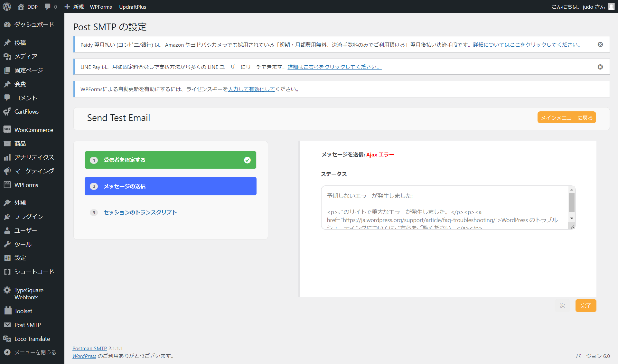The image size is (618, 364).
Task: Open the DDP site home icon
Action: [x=21, y=7]
